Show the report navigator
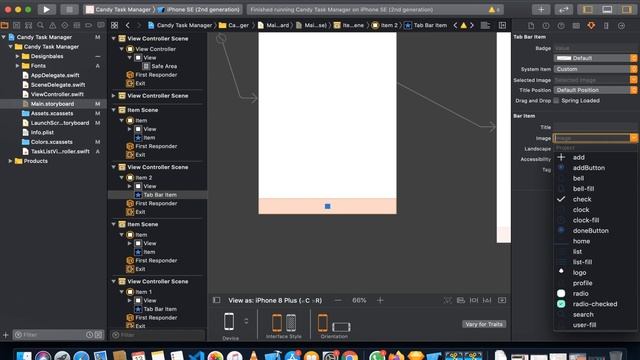This screenshot has width=640, height=360. pyautogui.click(x=100, y=25)
